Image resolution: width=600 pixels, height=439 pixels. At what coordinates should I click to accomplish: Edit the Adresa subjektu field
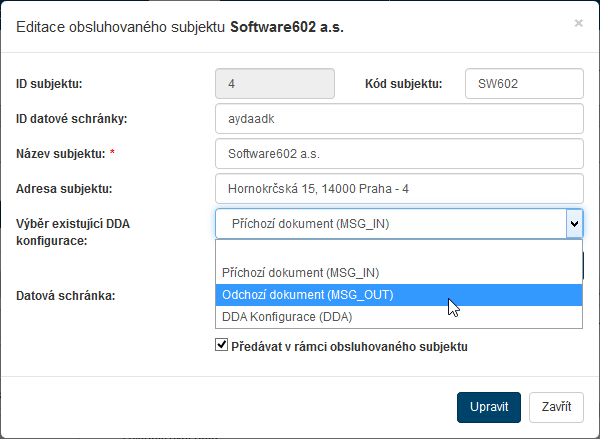tap(398, 189)
